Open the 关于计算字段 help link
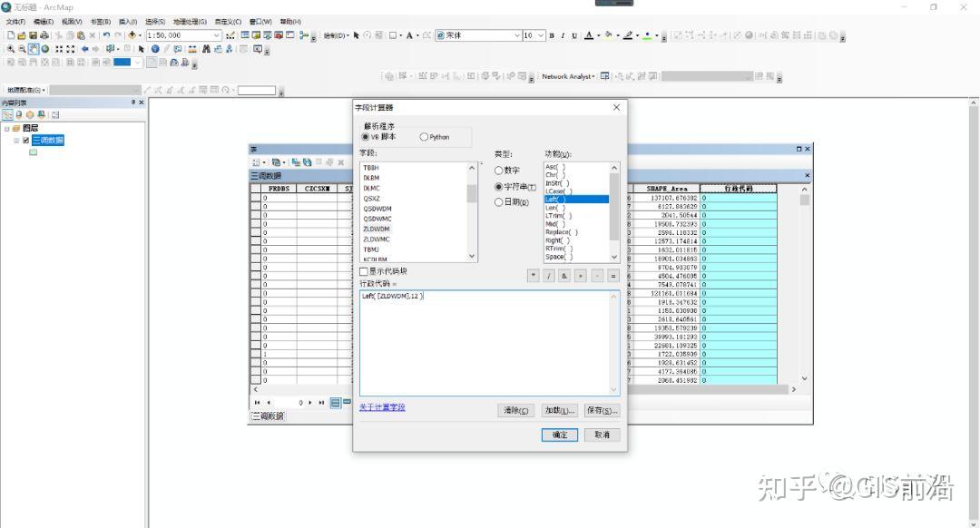 [x=382, y=407]
